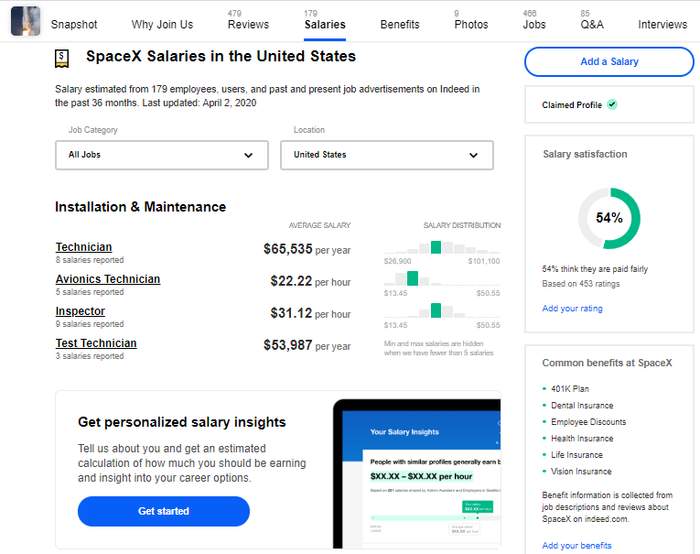Click the Get started button
This screenshot has width=700, height=554.
tap(164, 511)
